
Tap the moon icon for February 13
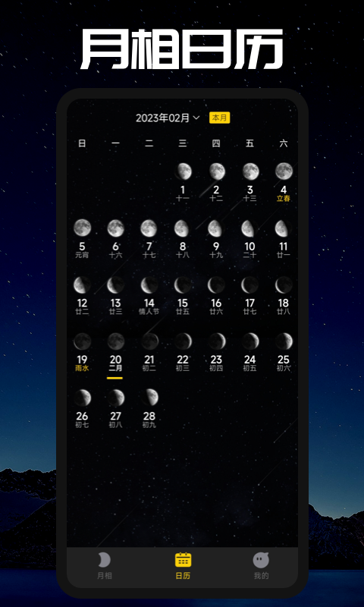pyautogui.click(x=116, y=285)
